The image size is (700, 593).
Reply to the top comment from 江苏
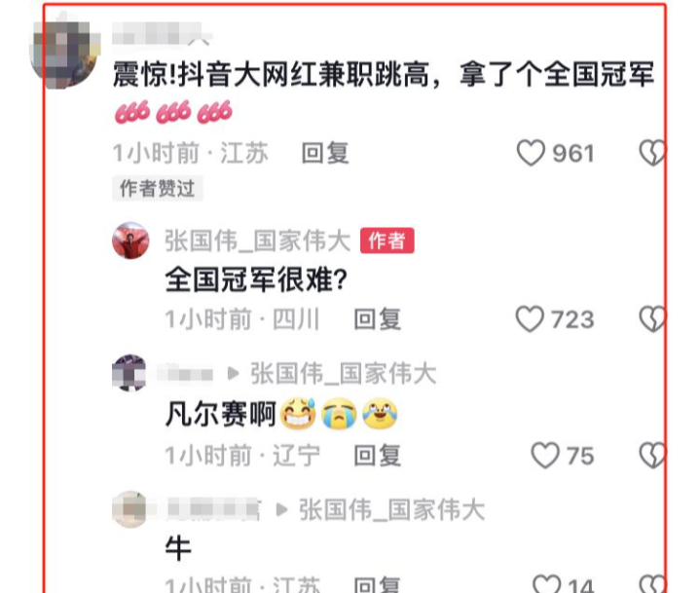pyautogui.click(x=325, y=153)
